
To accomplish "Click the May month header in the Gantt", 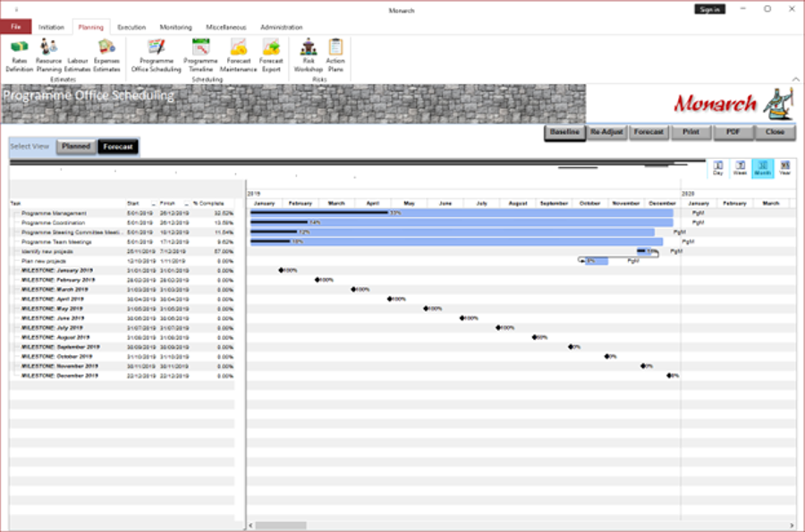I will click(x=409, y=204).
